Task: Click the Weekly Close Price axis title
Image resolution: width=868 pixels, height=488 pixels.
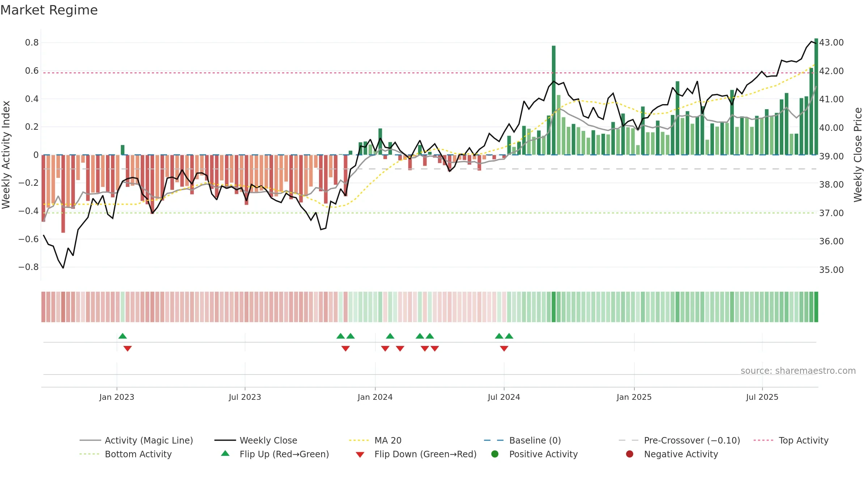Action: [858, 155]
